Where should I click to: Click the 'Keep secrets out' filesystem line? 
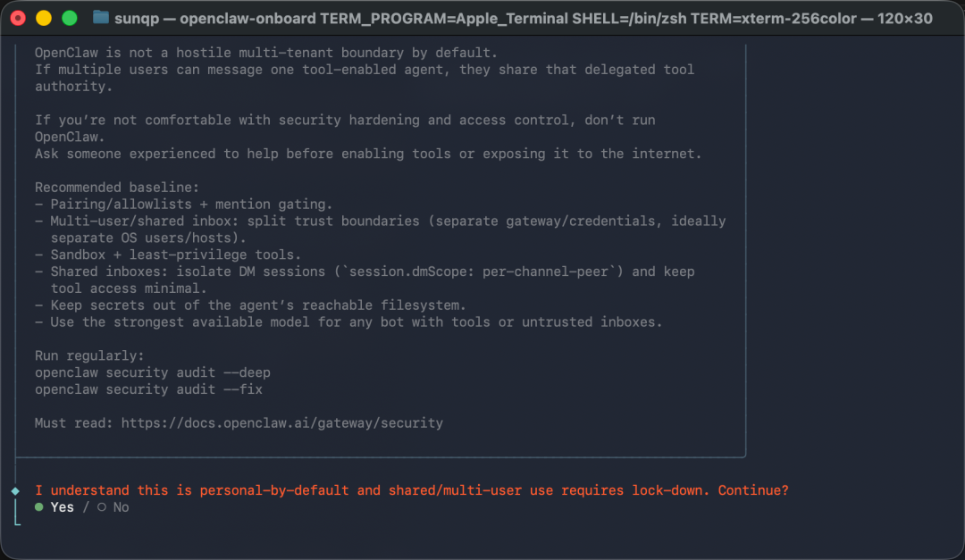(250, 305)
